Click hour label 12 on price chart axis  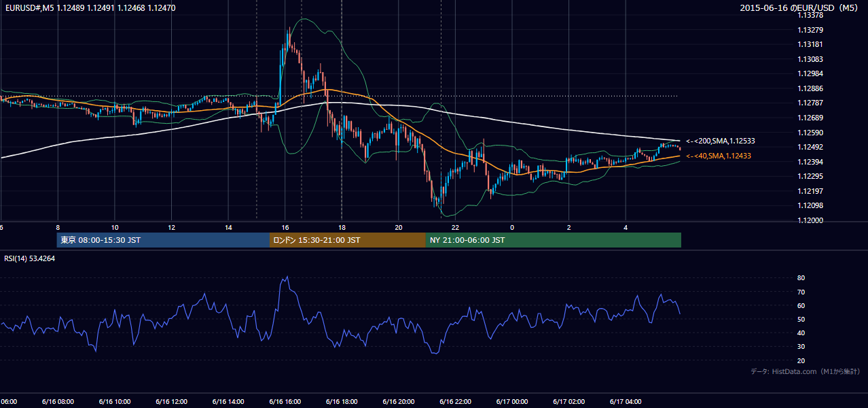click(172, 227)
